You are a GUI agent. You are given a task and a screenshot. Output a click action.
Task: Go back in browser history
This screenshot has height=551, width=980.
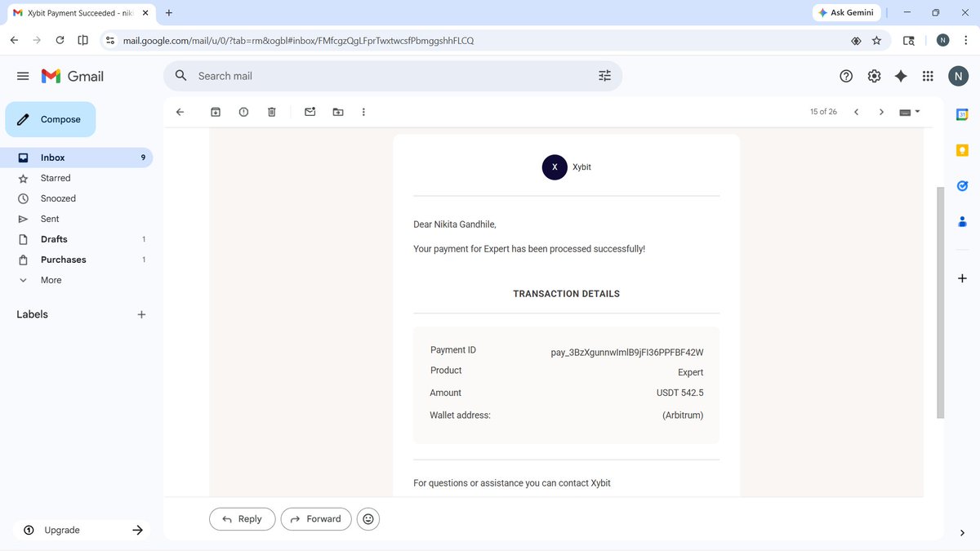(x=14, y=40)
